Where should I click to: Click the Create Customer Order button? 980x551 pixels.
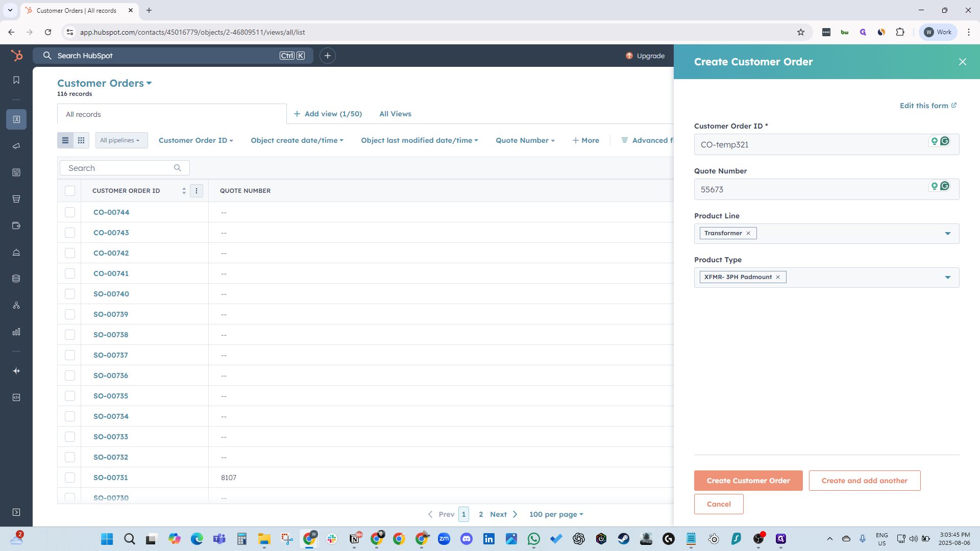[x=748, y=480]
